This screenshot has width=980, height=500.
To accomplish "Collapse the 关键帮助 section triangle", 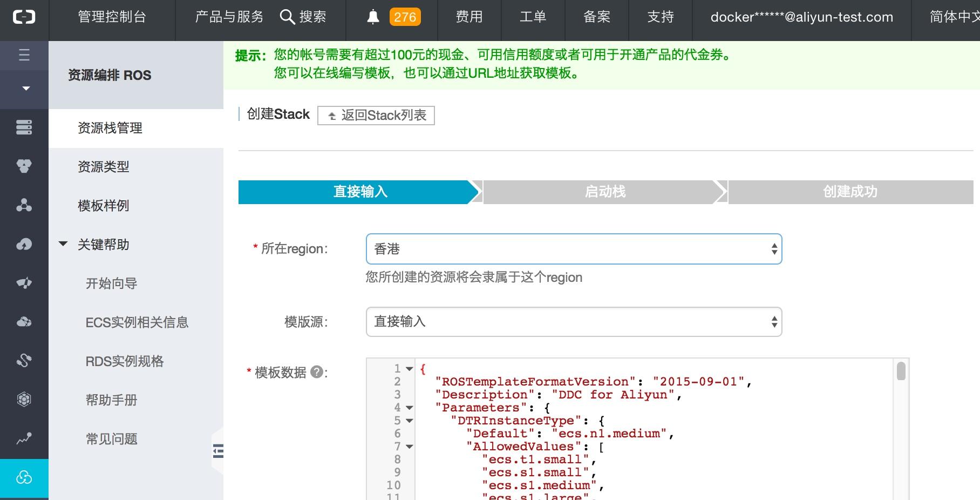I will 63,244.
